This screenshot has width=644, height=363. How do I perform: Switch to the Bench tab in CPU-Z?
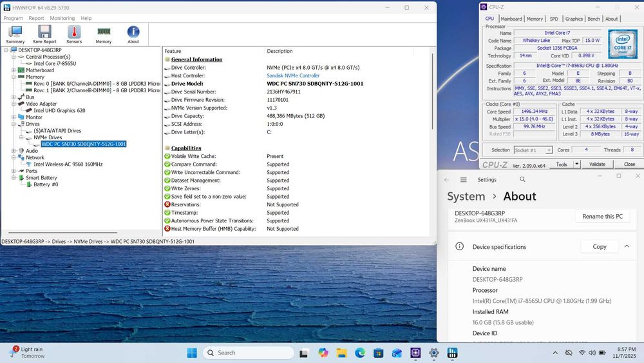pos(594,19)
